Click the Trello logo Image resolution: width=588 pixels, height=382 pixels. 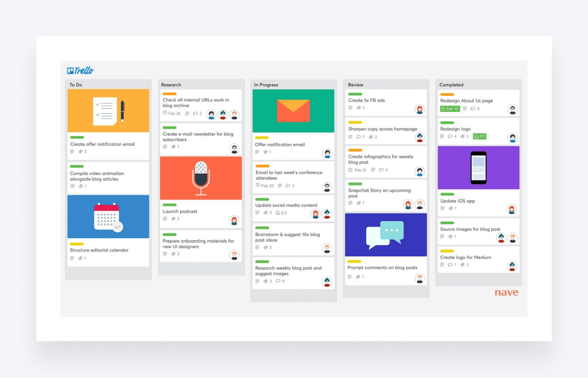point(80,70)
